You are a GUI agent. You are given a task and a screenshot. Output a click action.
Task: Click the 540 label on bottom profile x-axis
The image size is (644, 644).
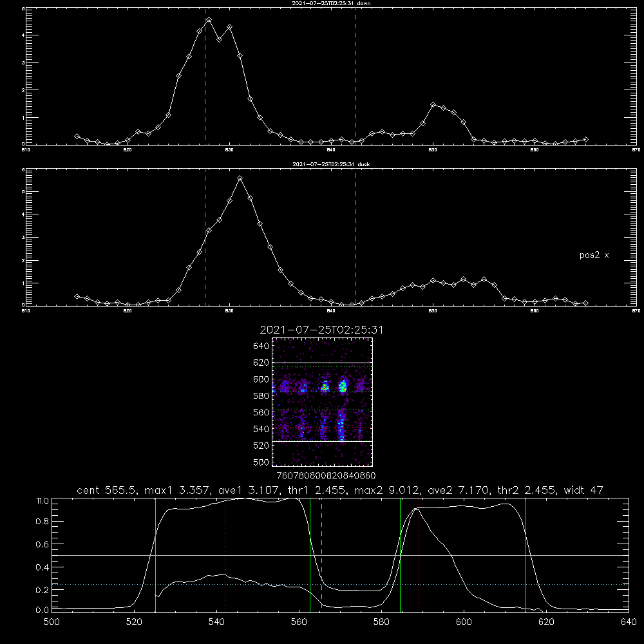[216, 622]
